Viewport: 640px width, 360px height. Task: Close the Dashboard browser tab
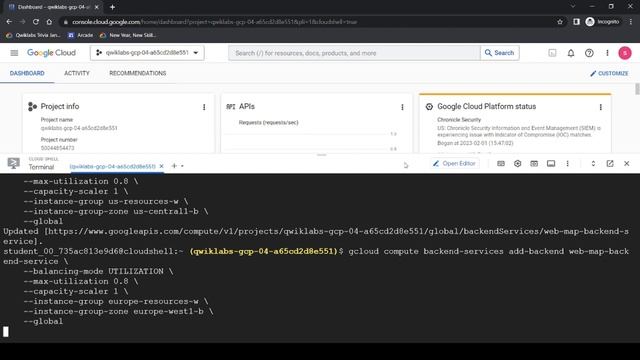click(97, 7)
